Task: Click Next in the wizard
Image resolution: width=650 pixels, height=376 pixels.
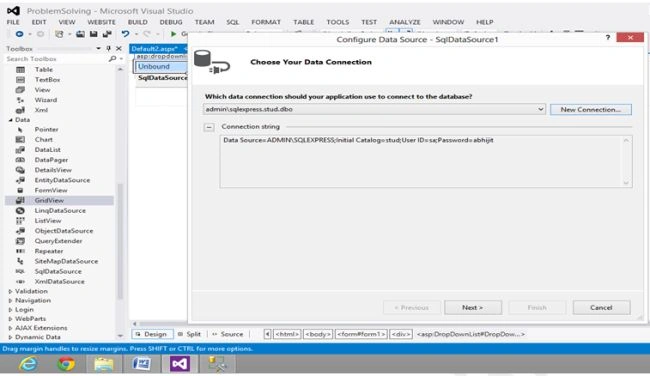Action: pos(473,308)
